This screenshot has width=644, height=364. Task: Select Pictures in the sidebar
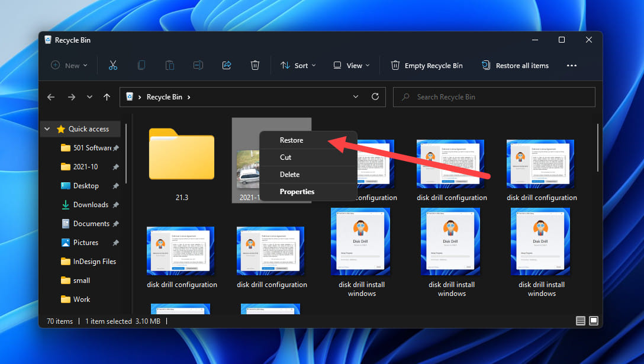pyautogui.click(x=86, y=243)
